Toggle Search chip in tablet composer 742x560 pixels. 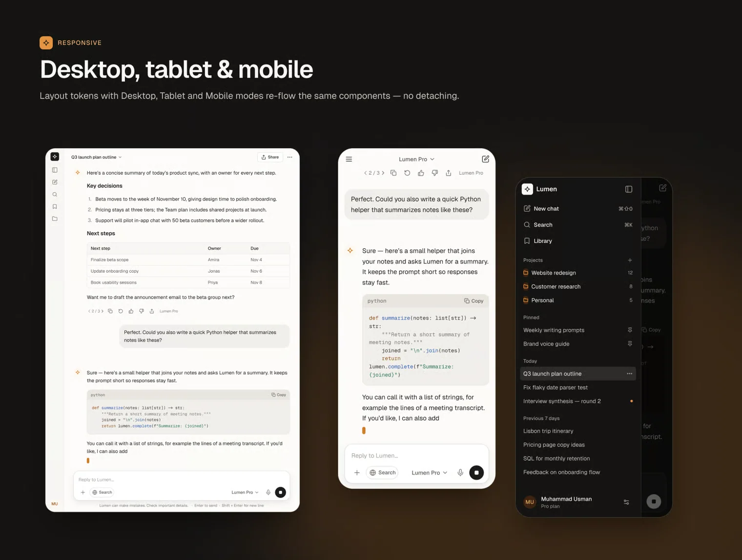(x=383, y=473)
